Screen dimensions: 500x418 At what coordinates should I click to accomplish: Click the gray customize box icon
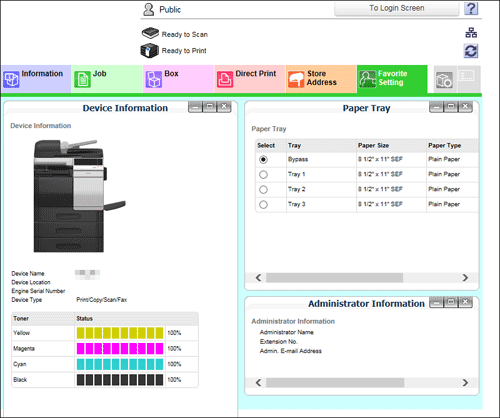click(x=444, y=80)
